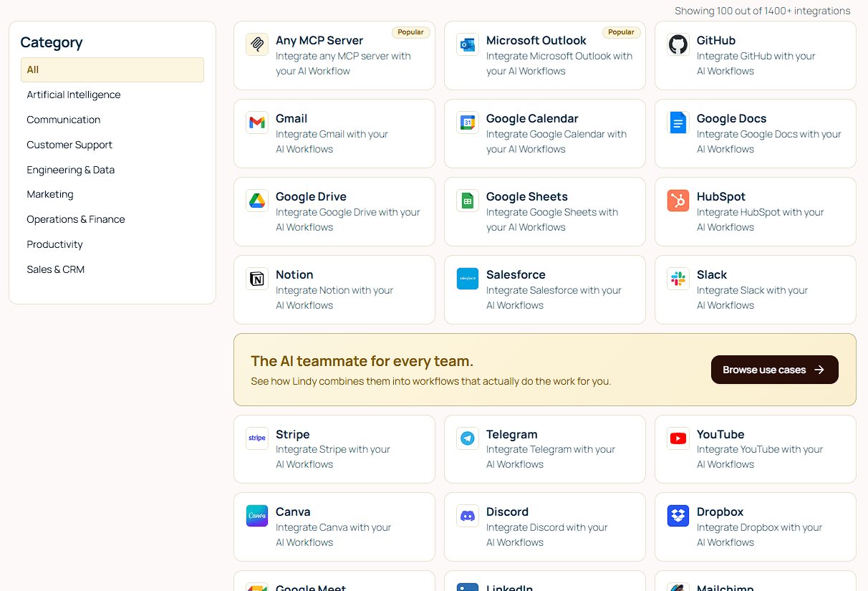This screenshot has height=591, width=868.
Task: Click the Microsoft Outlook icon
Action: point(468,44)
